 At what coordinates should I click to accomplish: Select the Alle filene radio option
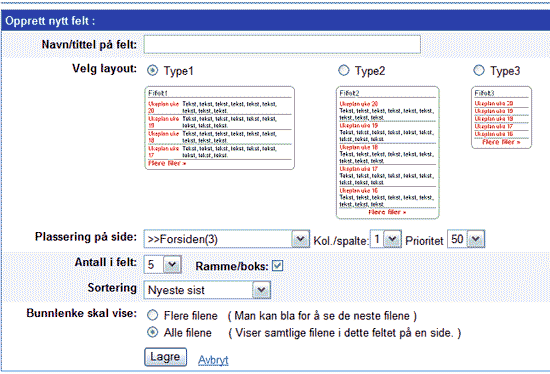(x=152, y=332)
